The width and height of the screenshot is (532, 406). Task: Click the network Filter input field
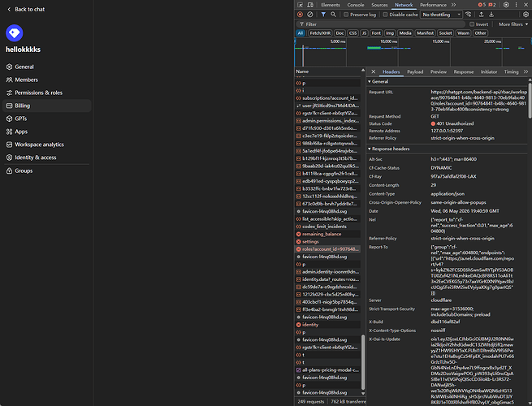(381, 24)
